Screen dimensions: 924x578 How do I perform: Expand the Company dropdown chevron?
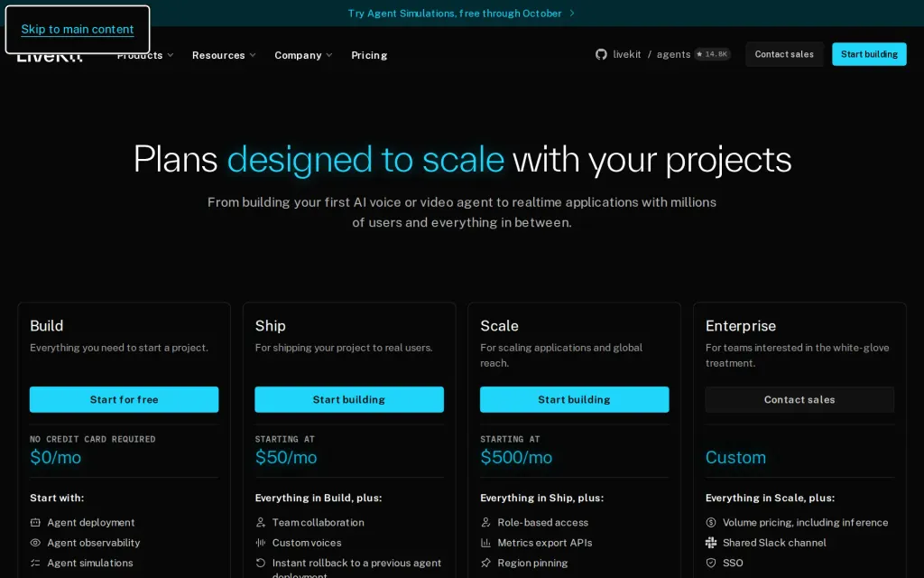tap(328, 55)
